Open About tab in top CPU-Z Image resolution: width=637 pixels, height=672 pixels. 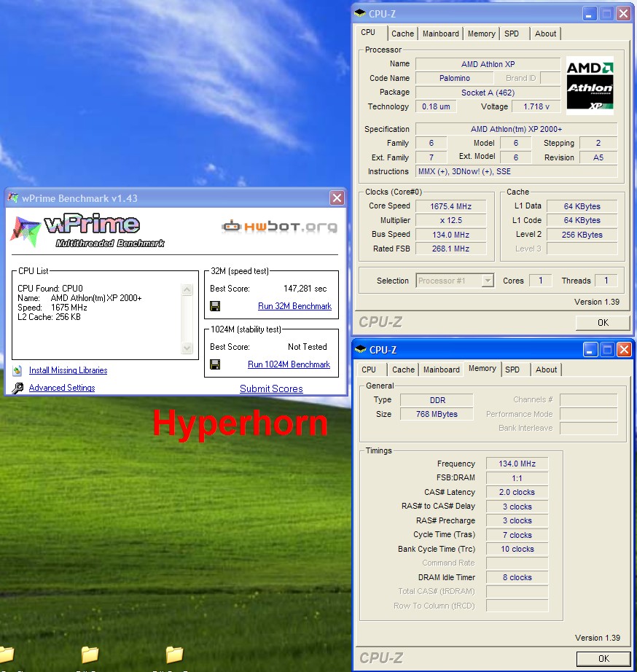[545, 34]
